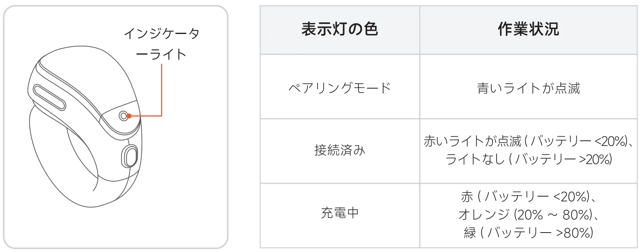Select the インジケーターライト label
This screenshot has width=644, height=252.
162,44
